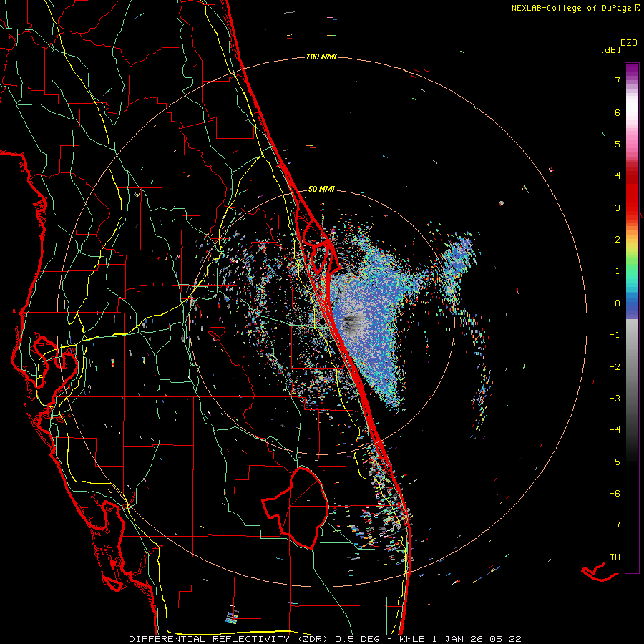Click the positive 2 scale label

point(618,240)
